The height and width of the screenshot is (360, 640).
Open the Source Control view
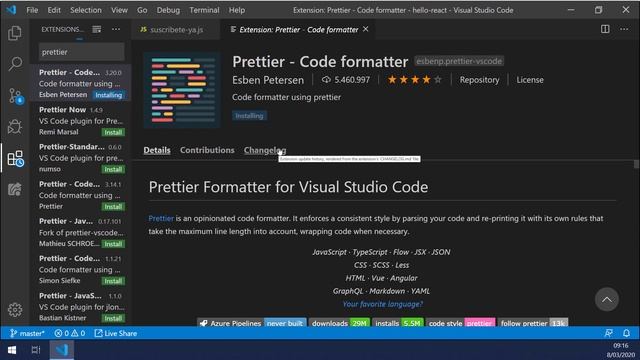pyautogui.click(x=15, y=96)
